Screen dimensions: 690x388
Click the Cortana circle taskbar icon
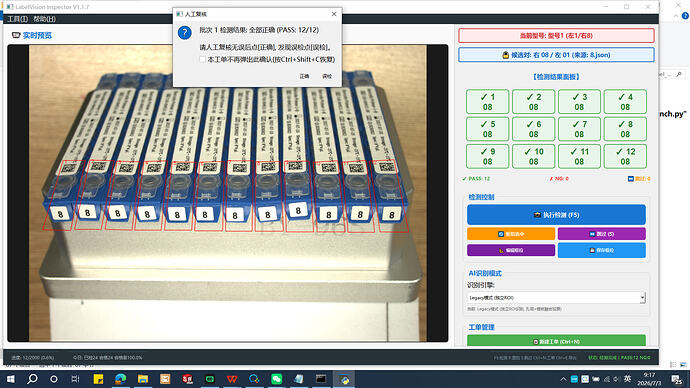click(x=54, y=379)
